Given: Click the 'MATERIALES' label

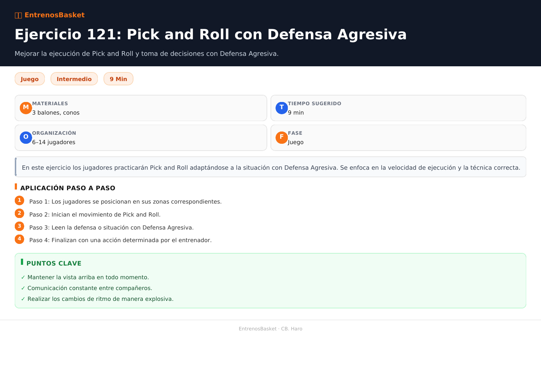Looking at the screenshot, I should (50, 103).
